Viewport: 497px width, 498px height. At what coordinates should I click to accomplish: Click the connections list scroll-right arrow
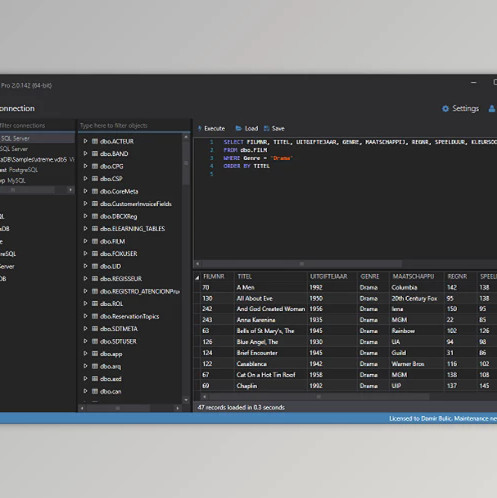70,190
